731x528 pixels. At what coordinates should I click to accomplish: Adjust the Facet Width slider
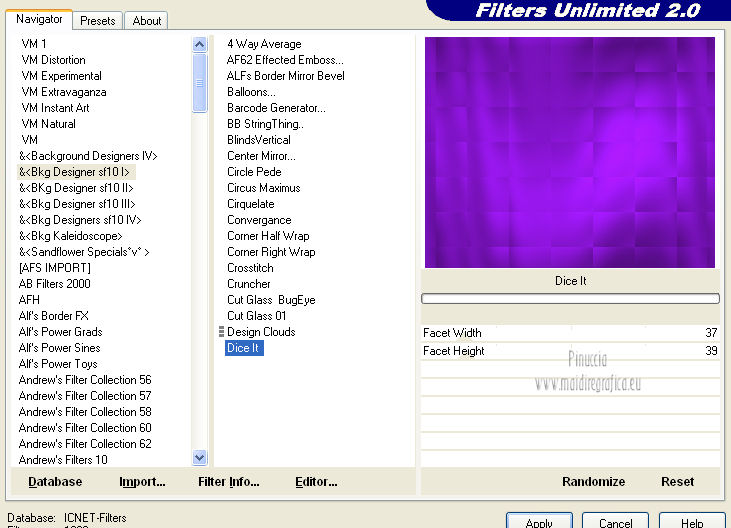pyautogui.click(x=570, y=333)
